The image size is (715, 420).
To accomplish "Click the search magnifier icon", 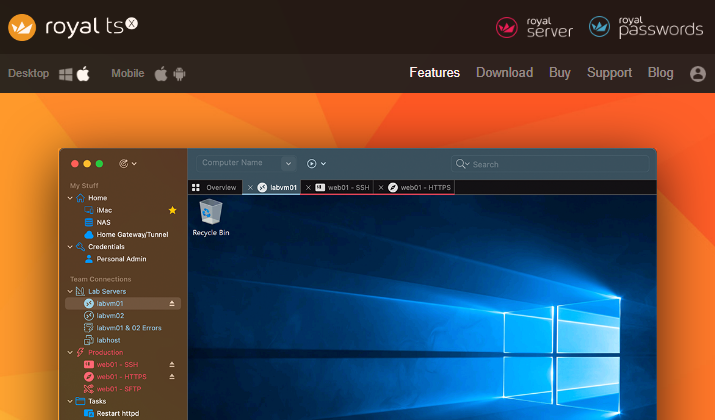I will (462, 164).
